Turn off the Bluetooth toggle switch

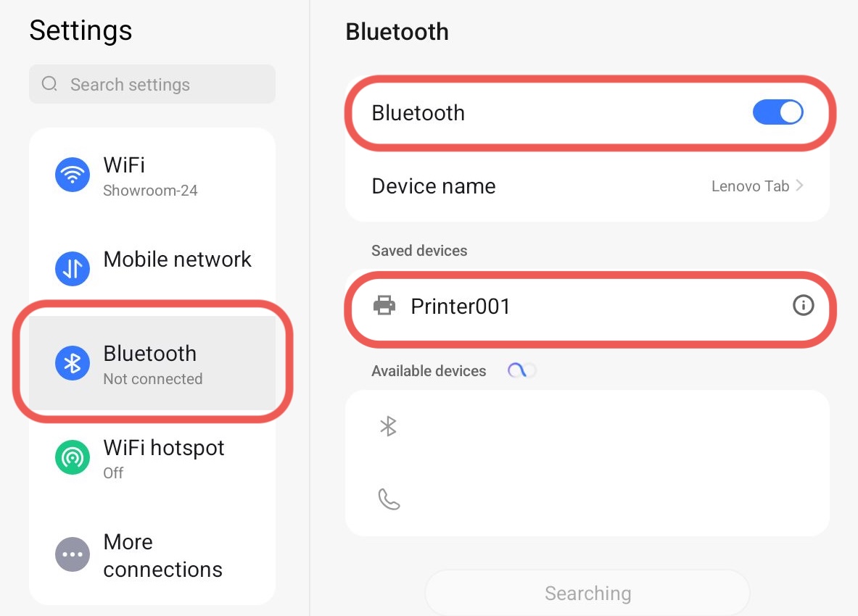click(777, 113)
